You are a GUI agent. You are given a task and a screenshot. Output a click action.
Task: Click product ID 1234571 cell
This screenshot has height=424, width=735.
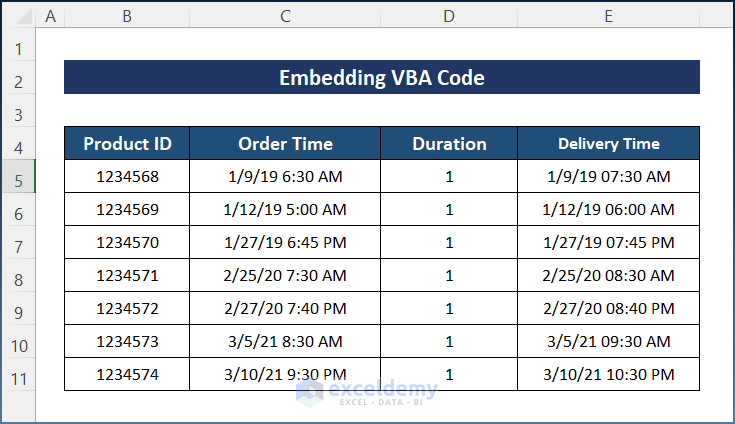(127, 276)
